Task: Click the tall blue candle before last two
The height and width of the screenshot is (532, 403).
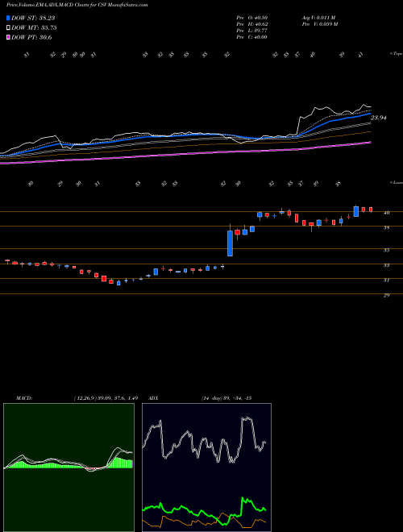Action: 355,211
